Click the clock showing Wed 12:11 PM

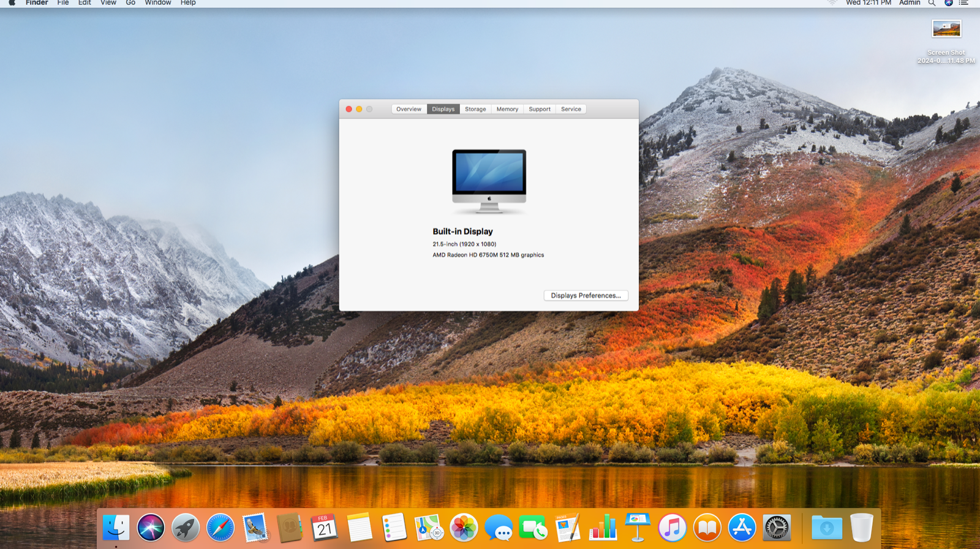[x=869, y=3]
